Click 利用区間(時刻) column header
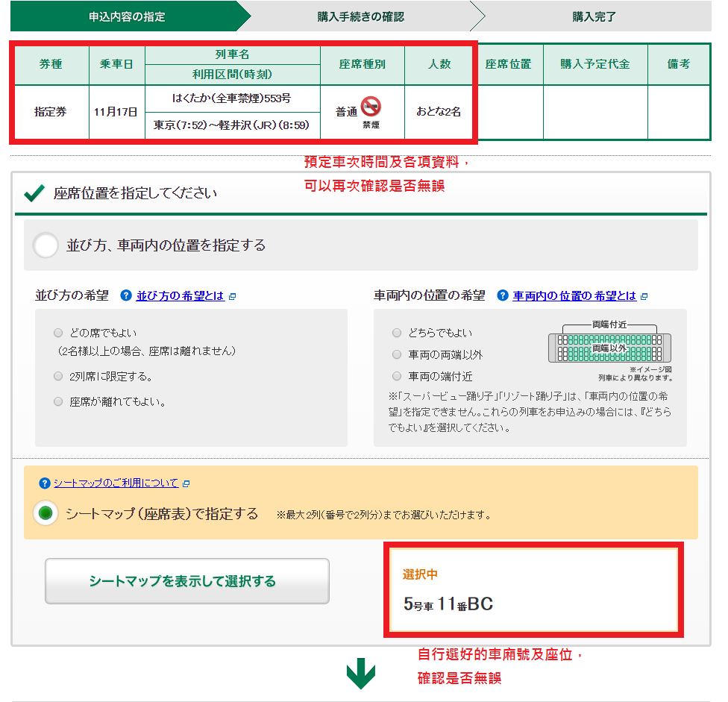Screen dimensions: 728x702 232,75
